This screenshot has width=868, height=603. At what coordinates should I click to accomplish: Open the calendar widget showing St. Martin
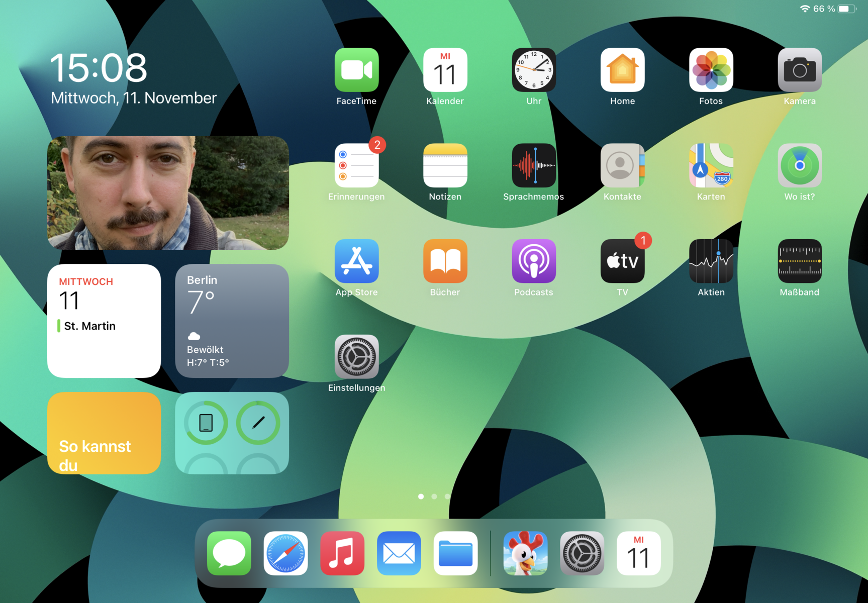coord(104,321)
